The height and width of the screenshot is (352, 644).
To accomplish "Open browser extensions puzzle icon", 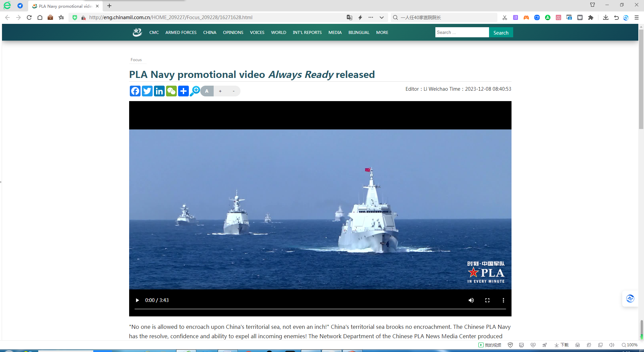I will tap(591, 17).
